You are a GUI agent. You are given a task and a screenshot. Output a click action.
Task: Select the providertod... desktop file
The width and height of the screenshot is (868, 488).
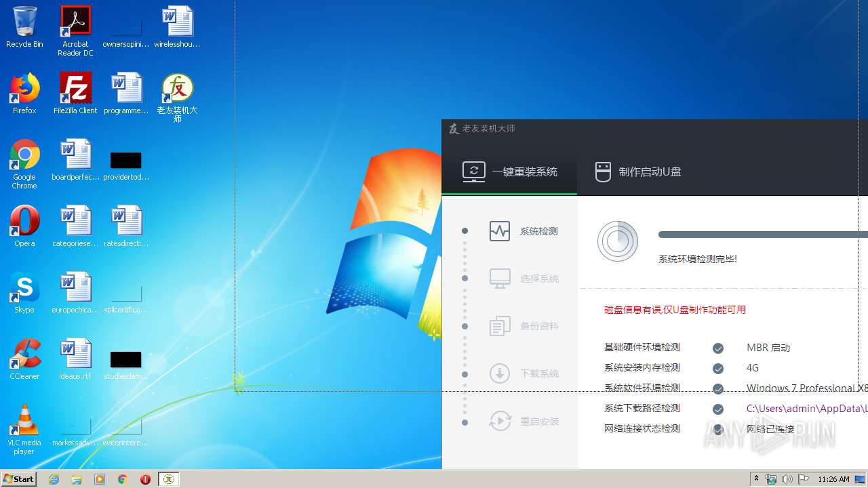[x=126, y=165]
